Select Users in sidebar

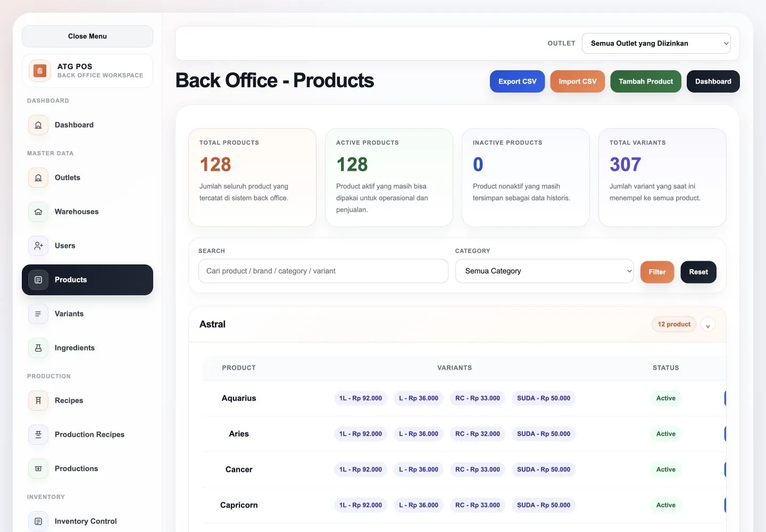tap(87, 246)
